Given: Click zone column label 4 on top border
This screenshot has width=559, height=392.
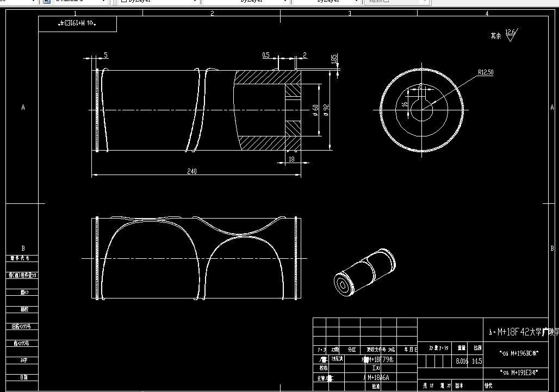Looking at the screenshot, I should [x=487, y=13].
